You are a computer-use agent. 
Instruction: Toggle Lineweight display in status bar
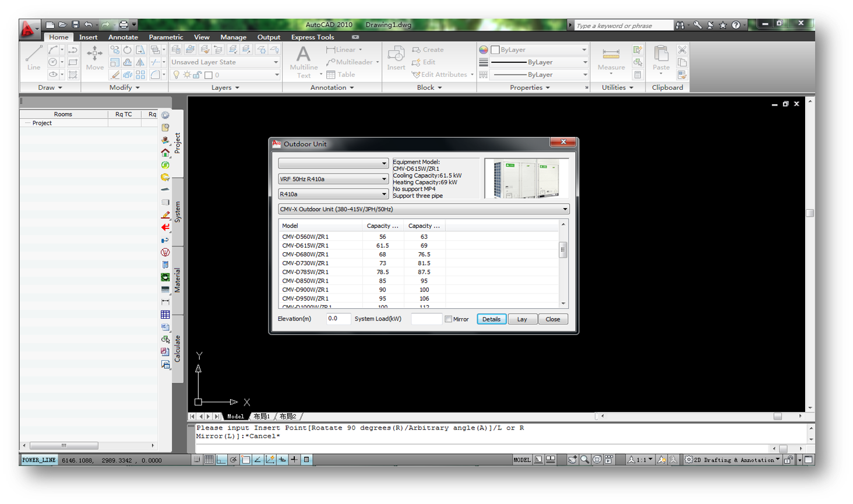(294, 460)
